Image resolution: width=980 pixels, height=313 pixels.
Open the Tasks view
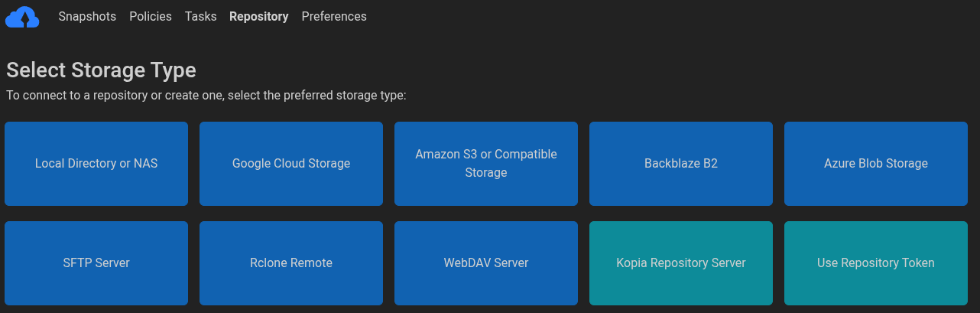[200, 16]
